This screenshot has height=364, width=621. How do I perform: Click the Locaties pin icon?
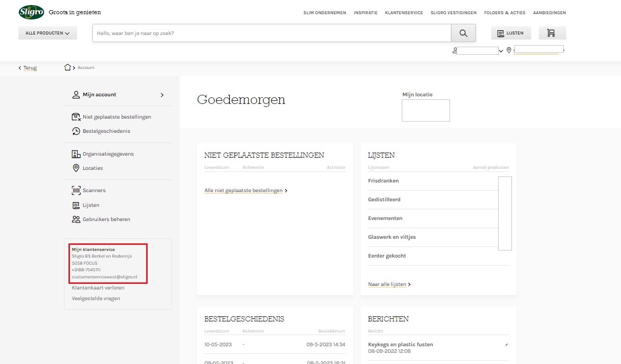click(x=76, y=168)
